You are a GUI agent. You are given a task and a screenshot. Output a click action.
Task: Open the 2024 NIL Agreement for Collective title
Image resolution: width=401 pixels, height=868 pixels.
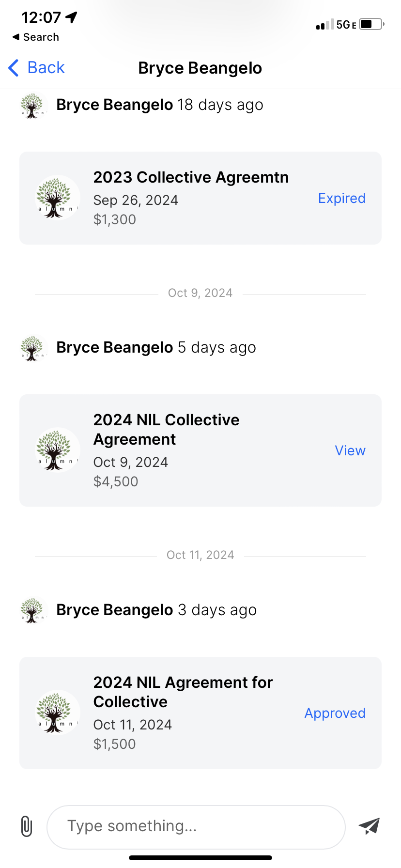tap(183, 692)
